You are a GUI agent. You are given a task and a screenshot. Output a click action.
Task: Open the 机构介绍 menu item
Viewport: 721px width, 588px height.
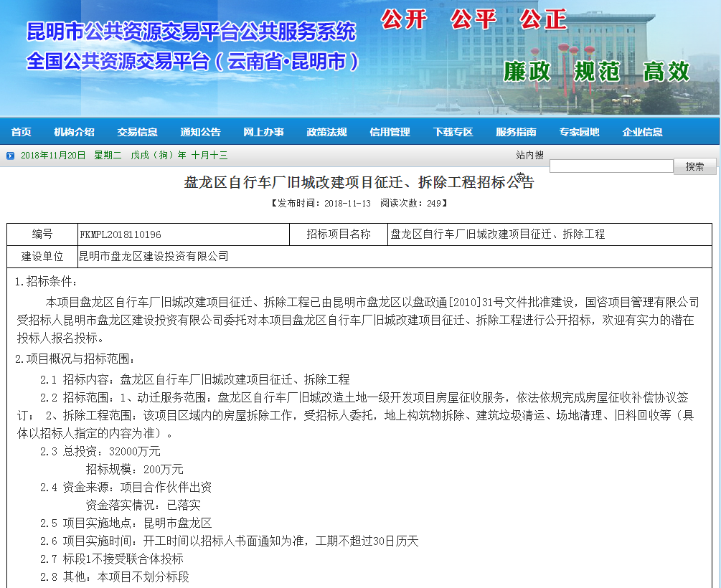click(x=74, y=132)
